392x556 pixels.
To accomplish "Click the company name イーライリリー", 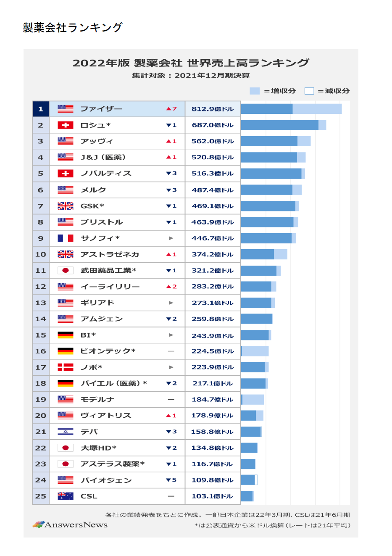I will 110,287.
